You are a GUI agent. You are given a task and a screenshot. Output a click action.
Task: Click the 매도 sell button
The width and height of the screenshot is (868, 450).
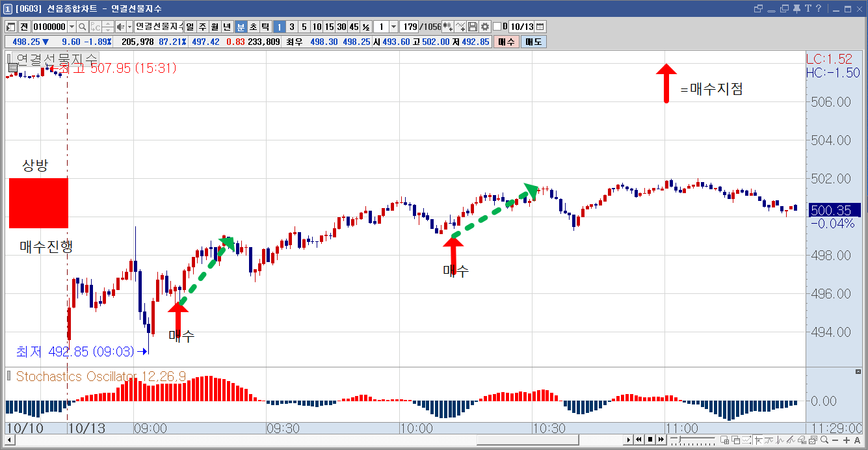click(x=534, y=42)
